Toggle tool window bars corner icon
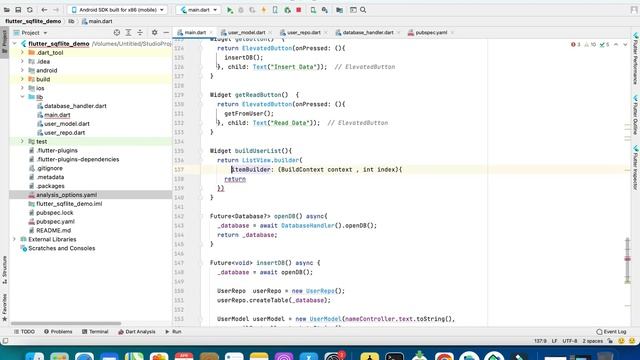The width and height of the screenshot is (640, 360). click(x=5, y=341)
